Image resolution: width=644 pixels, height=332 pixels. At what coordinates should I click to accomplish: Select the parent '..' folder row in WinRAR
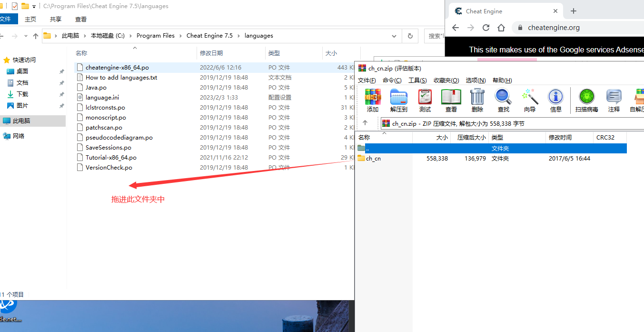click(491, 148)
